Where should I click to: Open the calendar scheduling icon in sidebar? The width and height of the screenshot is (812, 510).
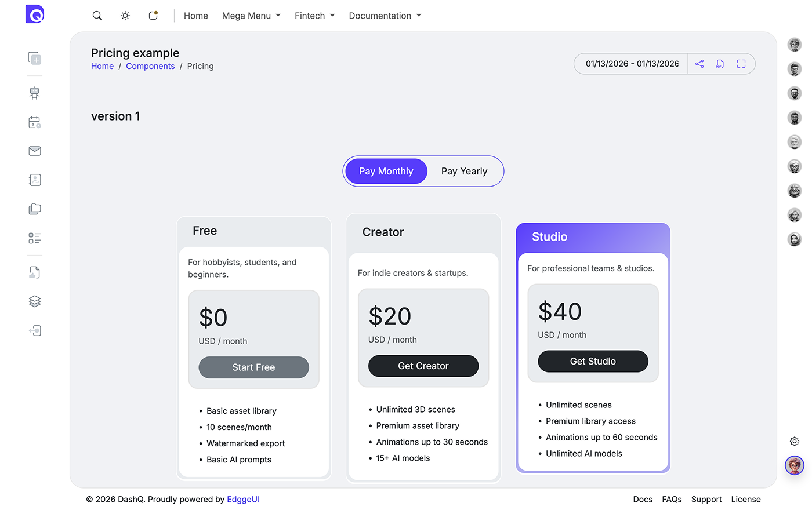tap(34, 122)
